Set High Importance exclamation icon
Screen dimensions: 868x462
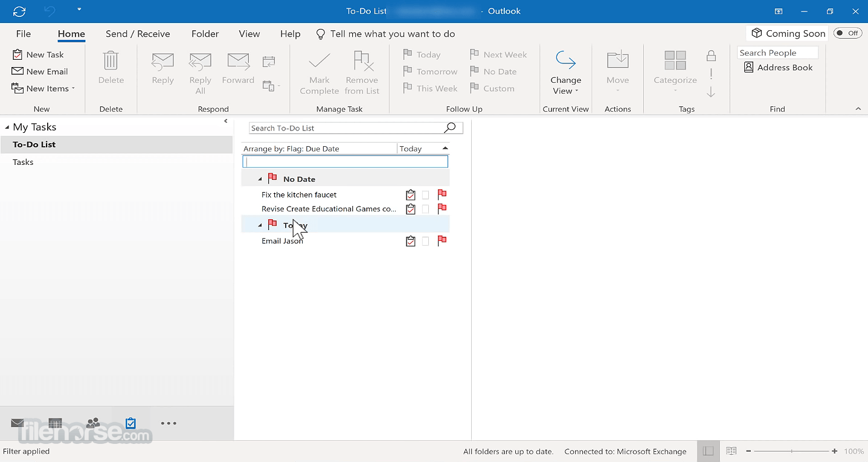click(x=711, y=74)
